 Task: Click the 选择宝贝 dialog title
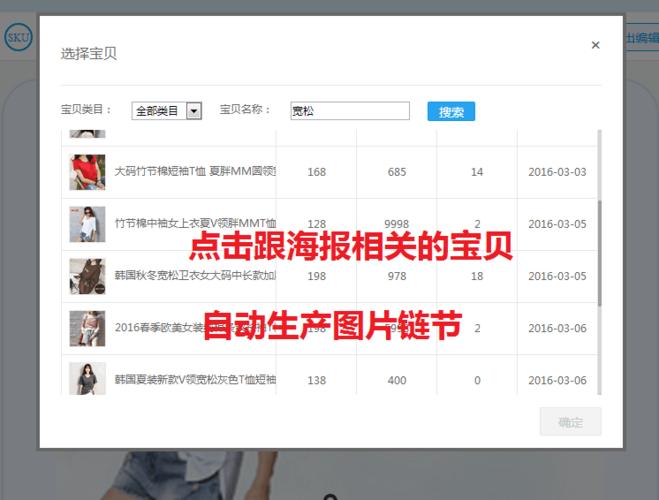point(89,53)
